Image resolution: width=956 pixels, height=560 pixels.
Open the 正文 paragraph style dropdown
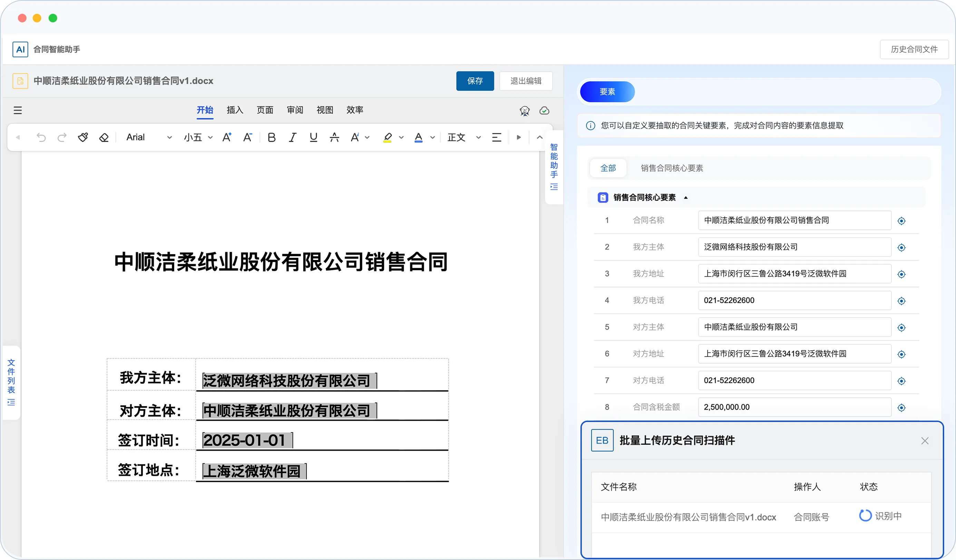pos(464,137)
